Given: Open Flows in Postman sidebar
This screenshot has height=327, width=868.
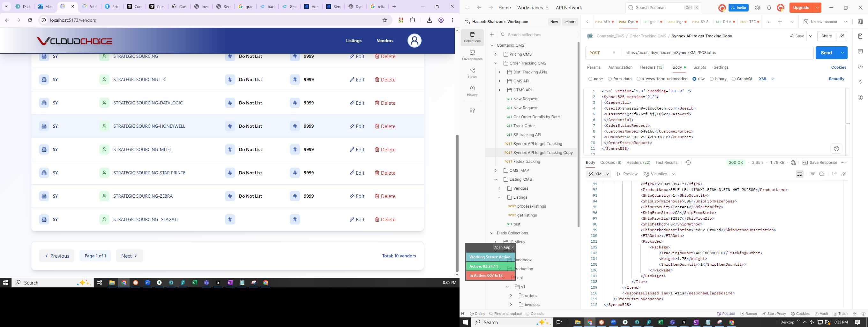Looking at the screenshot, I should [x=472, y=73].
